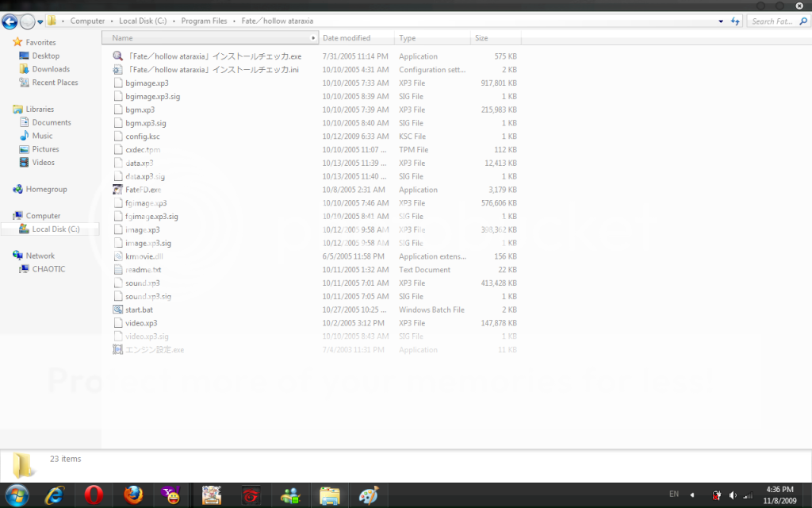Image resolution: width=812 pixels, height=508 pixels.
Task: Refresh the folder view in address bar
Action: point(735,21)
